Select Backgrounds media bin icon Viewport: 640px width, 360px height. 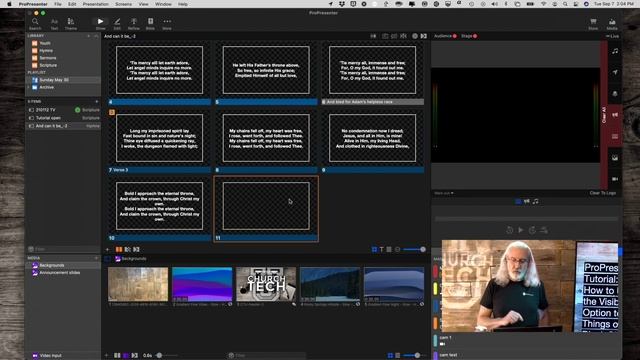click(35, 265)
